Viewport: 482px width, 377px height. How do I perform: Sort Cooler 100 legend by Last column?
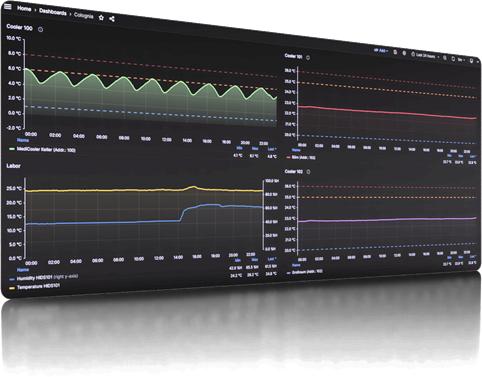[x=272, y=149]
